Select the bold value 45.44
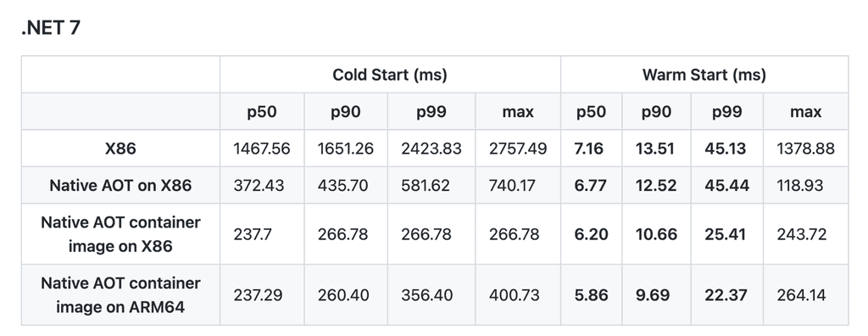The image size is (868, 336). 726,185
